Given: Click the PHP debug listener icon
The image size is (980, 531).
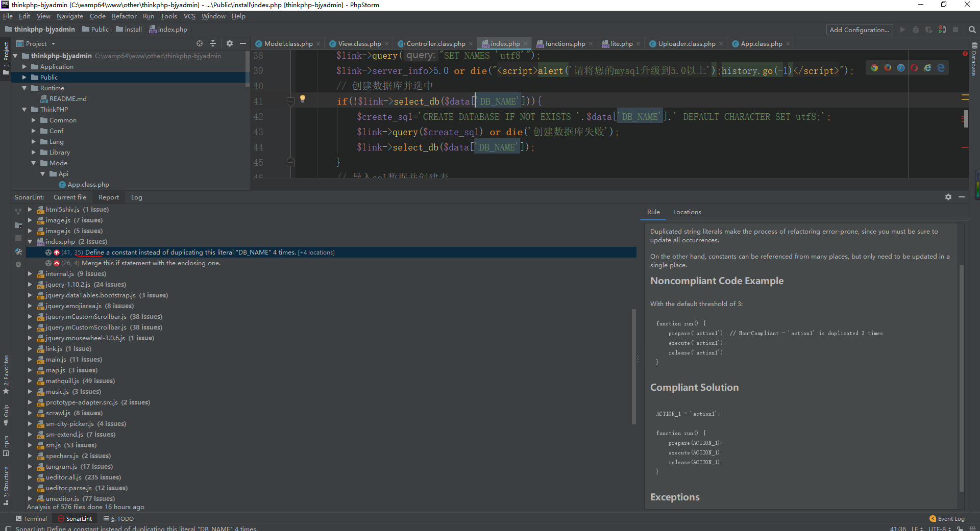Looking at the screenshot, I should [942, 30].
